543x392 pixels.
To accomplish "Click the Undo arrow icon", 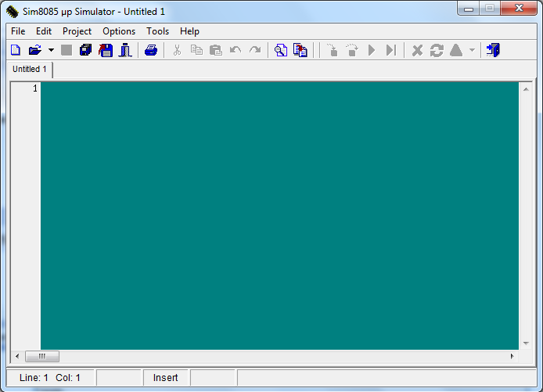I will 236,50.
